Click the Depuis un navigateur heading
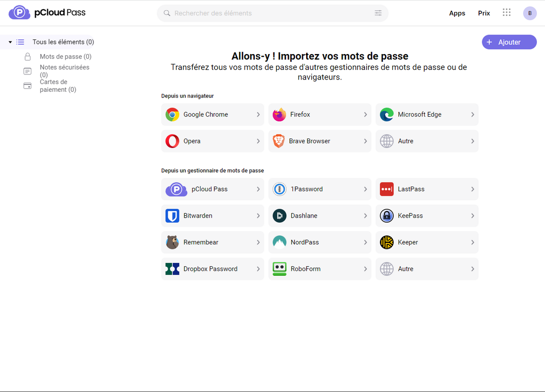The width and height of the screenshot is (545, 392). click(187, 96)
